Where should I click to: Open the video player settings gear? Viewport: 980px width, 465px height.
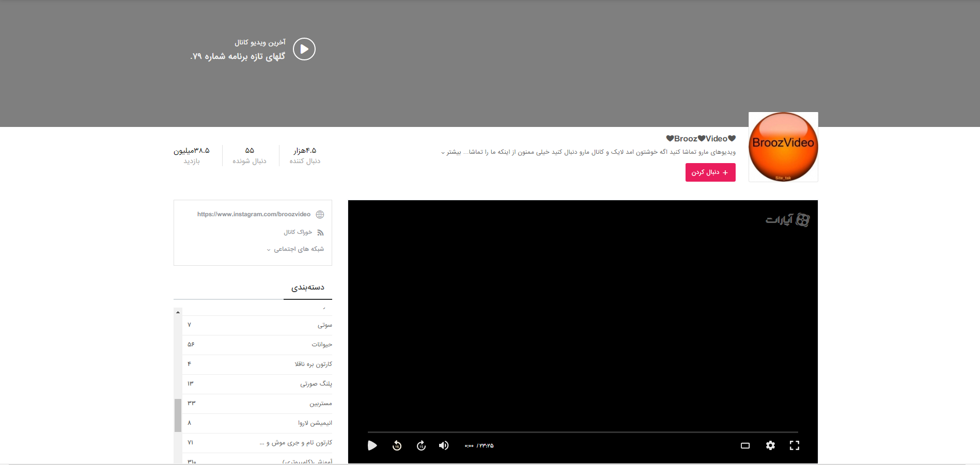pyautogui.click(x=770, y=445)
